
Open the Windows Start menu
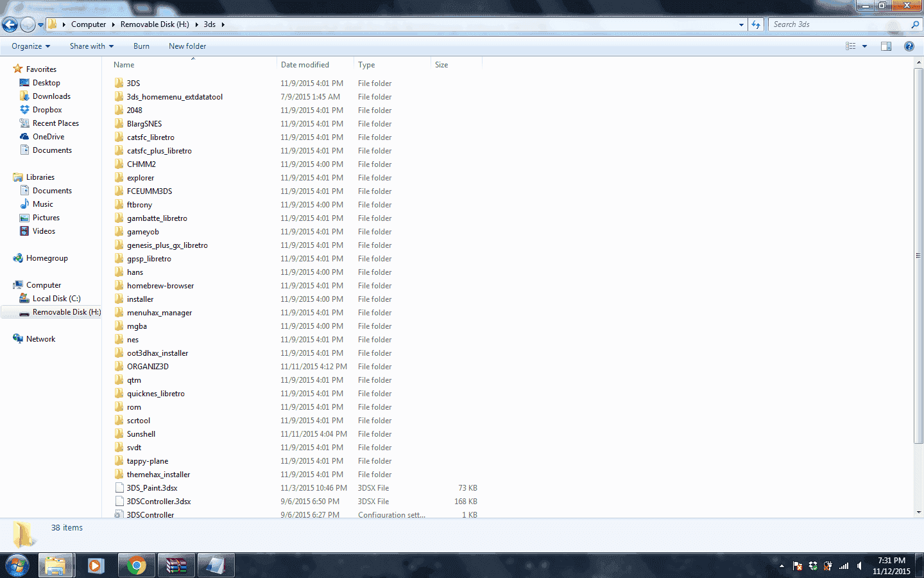coord(17,566)
